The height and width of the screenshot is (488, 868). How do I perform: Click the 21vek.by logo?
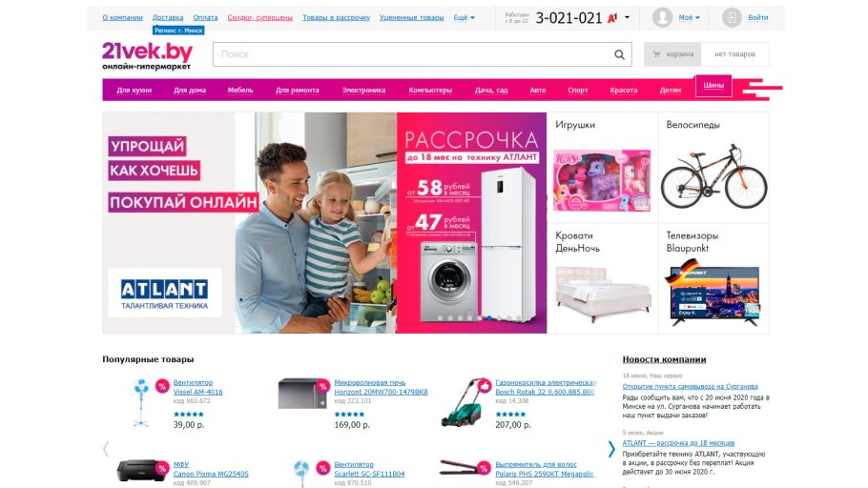[147, 55]
